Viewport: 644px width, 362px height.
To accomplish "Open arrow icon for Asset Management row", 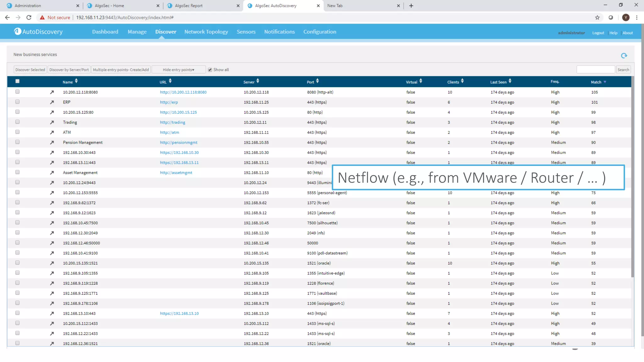I will 52,173.
